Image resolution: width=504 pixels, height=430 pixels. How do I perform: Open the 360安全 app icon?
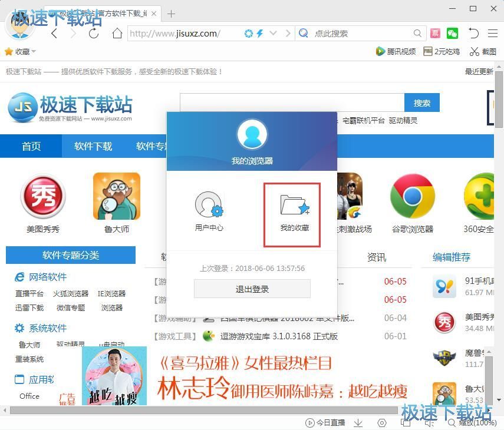479,196
